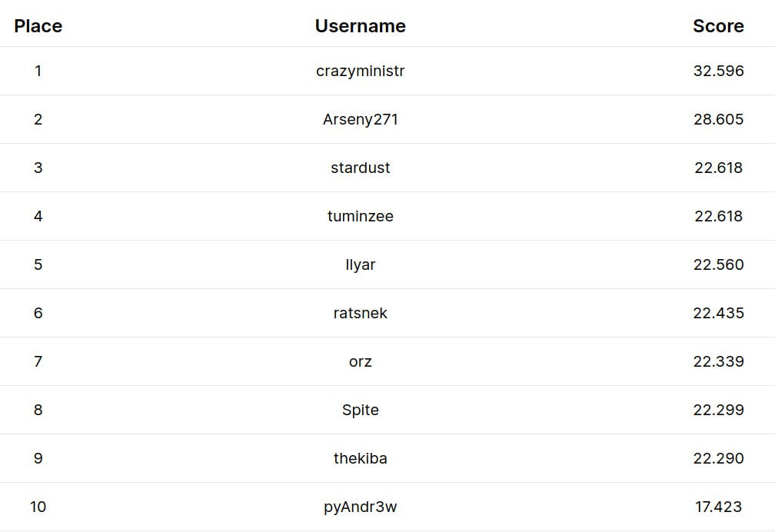Click the top score 32.596
The width and height of the screenshot is (775, 532).
click(718, 71)
